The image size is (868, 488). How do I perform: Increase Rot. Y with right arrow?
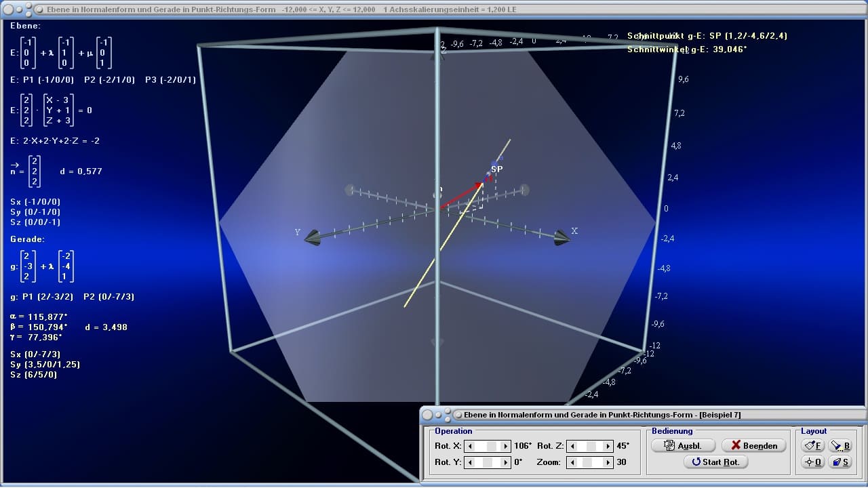coord(506,462)
